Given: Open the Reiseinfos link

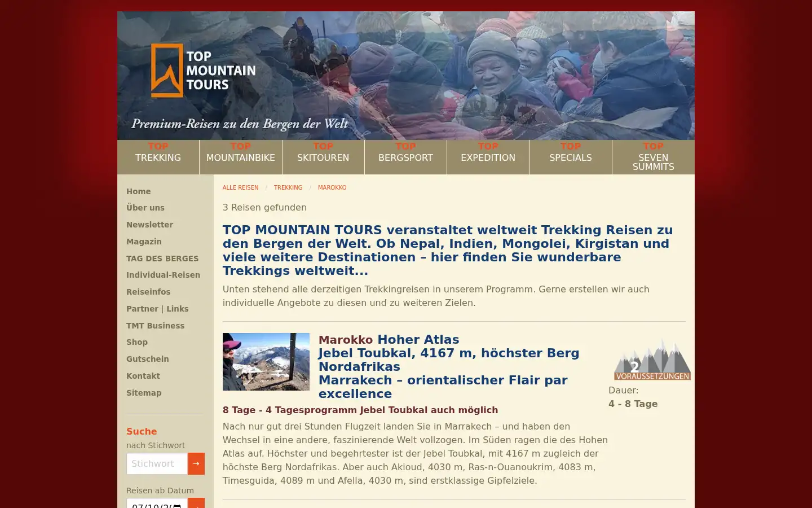Looking at the screenshot, I should click(148, 292).
